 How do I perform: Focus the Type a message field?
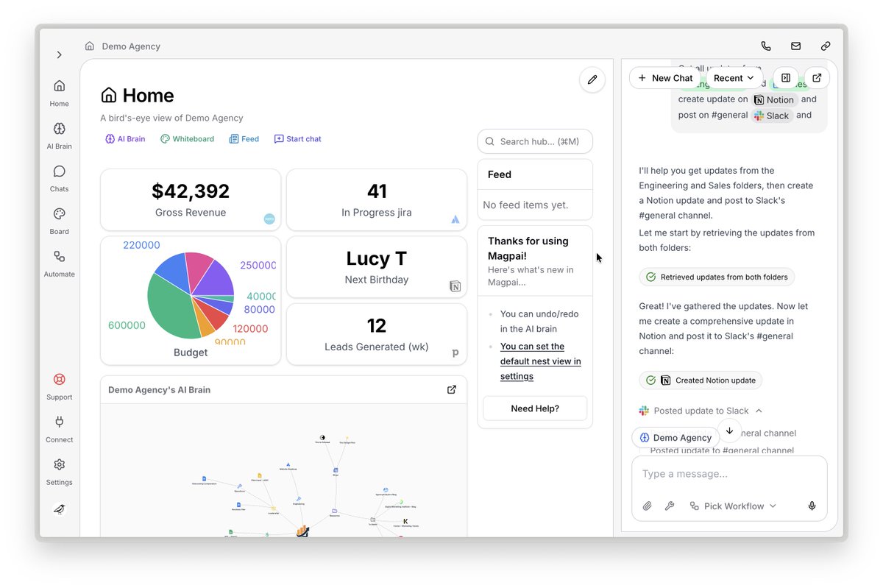[728, 474]
